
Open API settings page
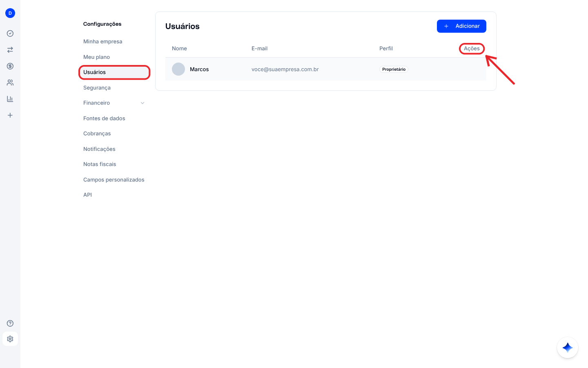88,195
